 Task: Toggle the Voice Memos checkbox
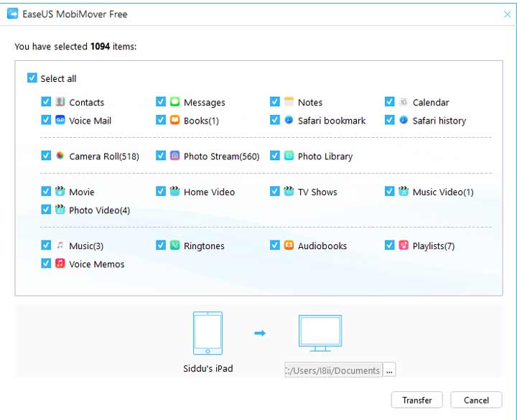(46, 263)
